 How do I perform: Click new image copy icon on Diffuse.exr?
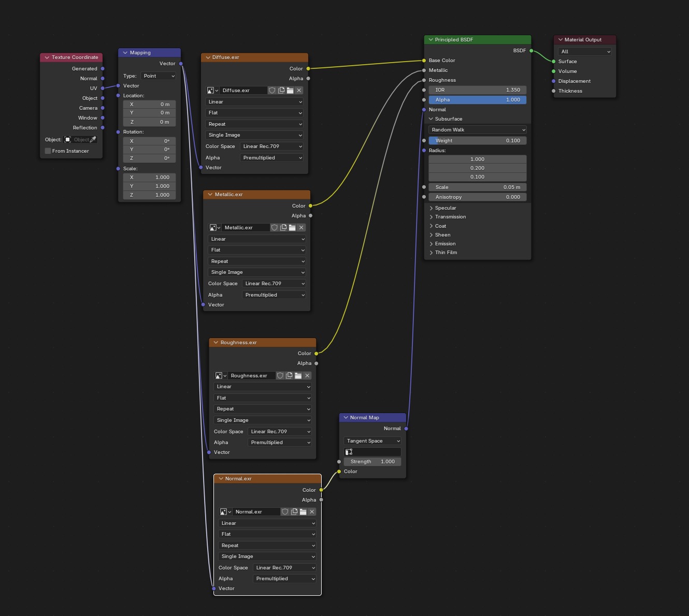[x=281, y=91]
